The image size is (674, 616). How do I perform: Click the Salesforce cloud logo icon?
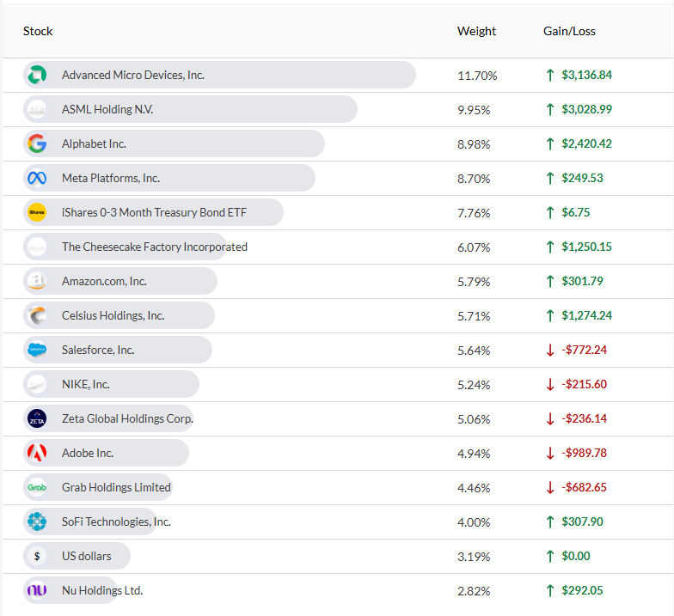click(x=37, y=350)
